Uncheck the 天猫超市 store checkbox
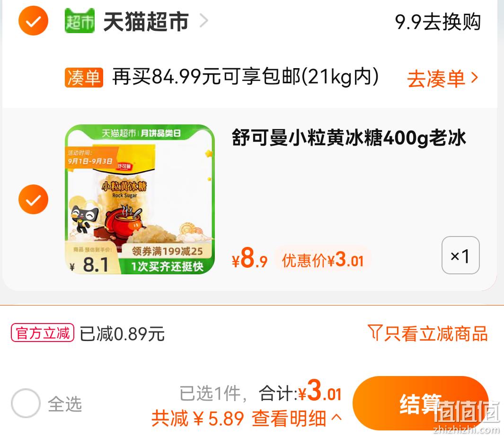The height and width of the screenshot is (438, 504). [34, 20]
